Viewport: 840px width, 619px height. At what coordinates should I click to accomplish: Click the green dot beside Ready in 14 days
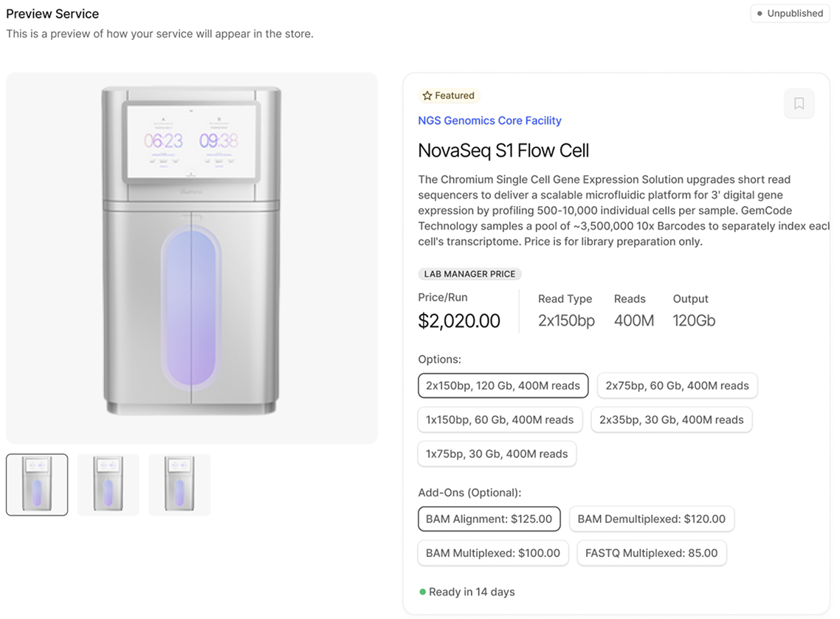pos(423,592)
